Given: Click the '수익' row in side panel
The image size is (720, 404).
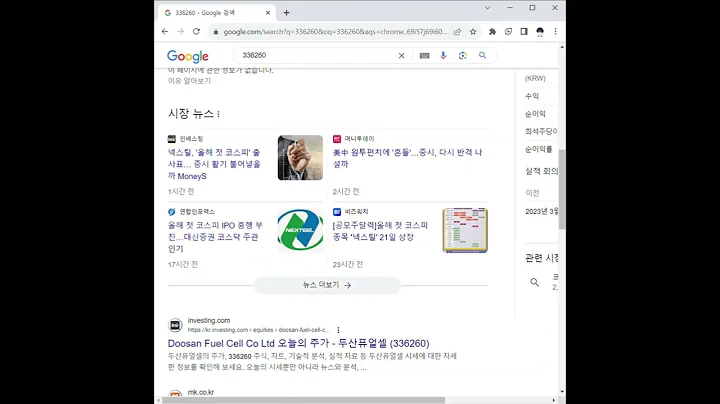Looking at the screenshot, I should click(x=532, y=96).
